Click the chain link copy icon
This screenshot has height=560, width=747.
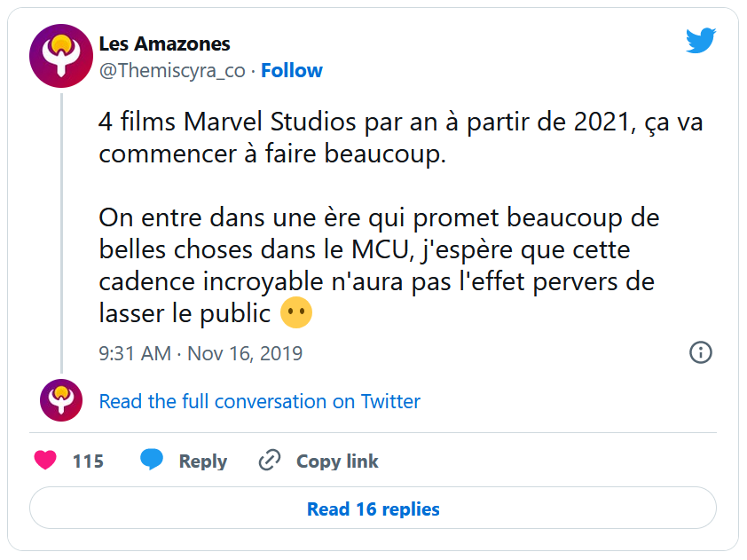point(269,461)
